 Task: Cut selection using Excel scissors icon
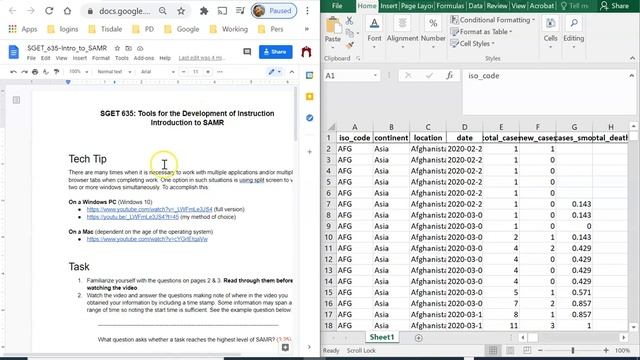[349, 20]
